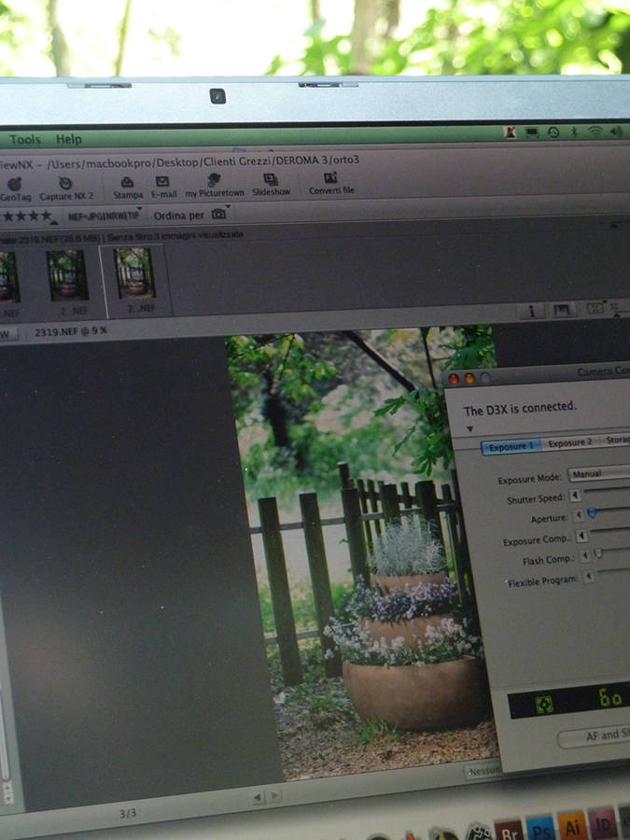The height and width of the screenshot is (840, 630).
Task: Open the Tools menu
Action: [25, 140]
